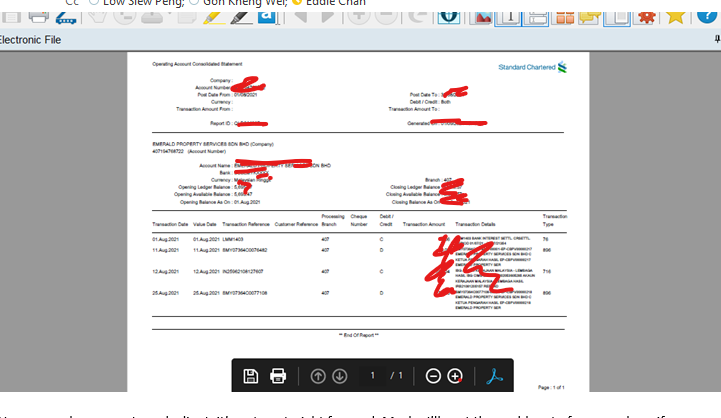Go to previous page with up arrow
Viewport: 721px width, 418px height.
coord(318,376)
